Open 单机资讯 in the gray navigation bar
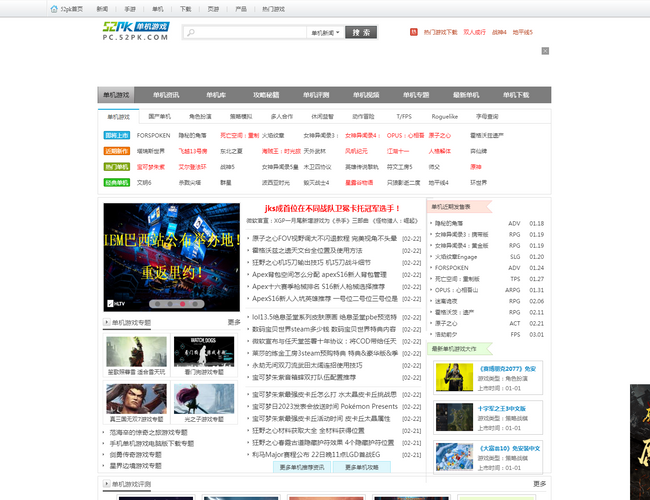 click(x=166, y=95)
